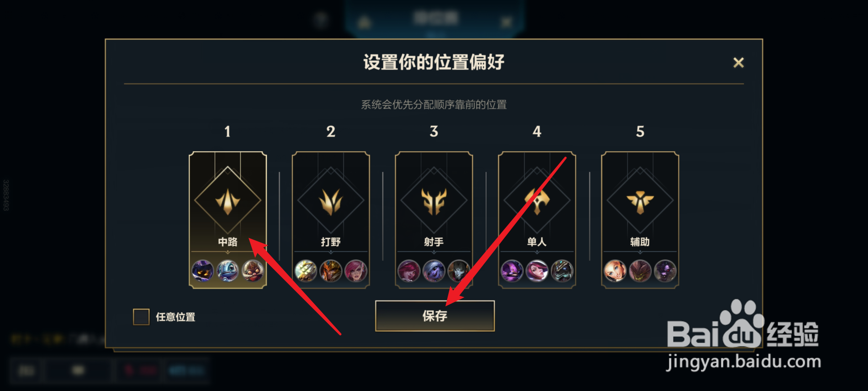
Task: Enable the 任意位置 any-position checkbox
Action: (141, 316)
